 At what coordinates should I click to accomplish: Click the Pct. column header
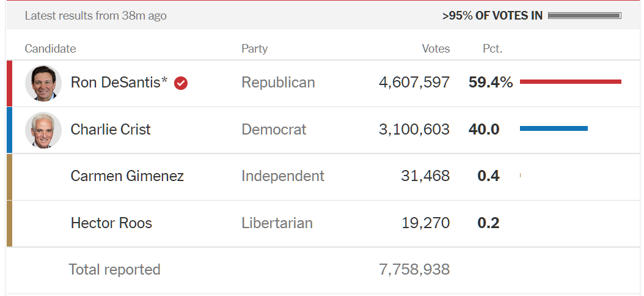pos(492,48)
